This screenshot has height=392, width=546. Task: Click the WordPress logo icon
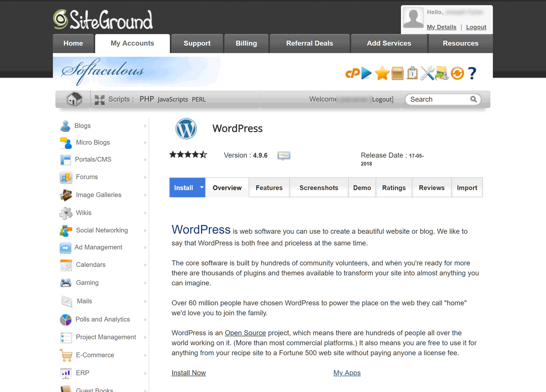point(186,129)
